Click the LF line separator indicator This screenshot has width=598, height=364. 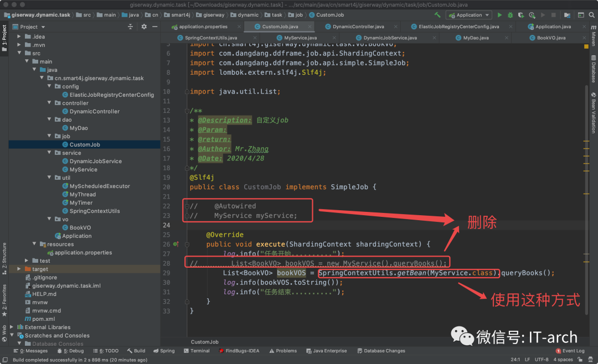click(x=527, y=360)
